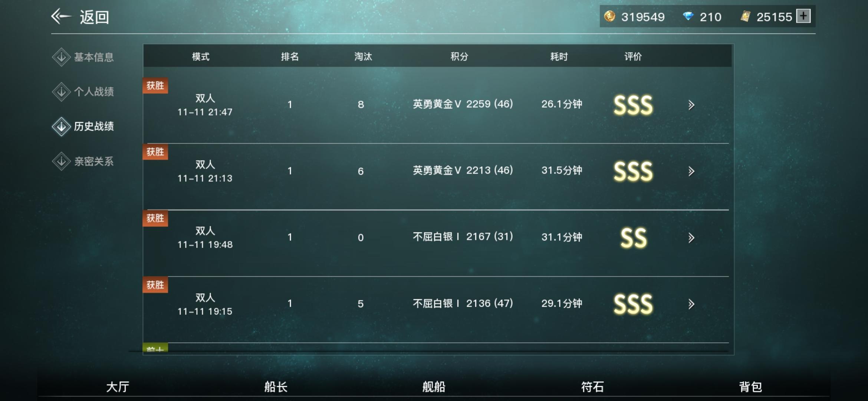
Task: Click the 返回 back label
Action: point(94,17)
